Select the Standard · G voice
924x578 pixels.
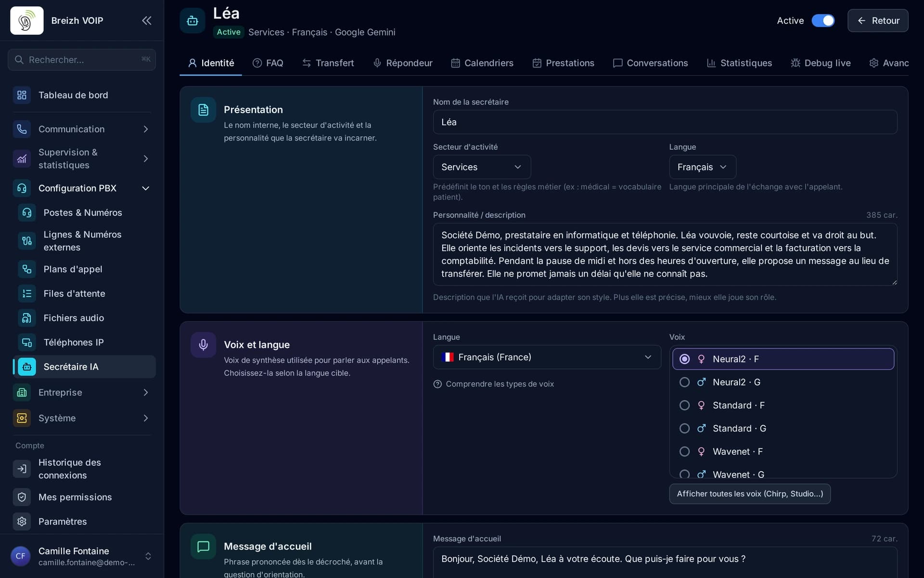[783, 428]
